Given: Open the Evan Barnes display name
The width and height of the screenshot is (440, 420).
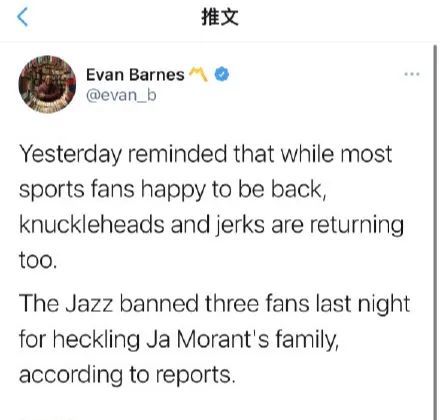Looking at the screenshot, I should click(x=135, y=74).
